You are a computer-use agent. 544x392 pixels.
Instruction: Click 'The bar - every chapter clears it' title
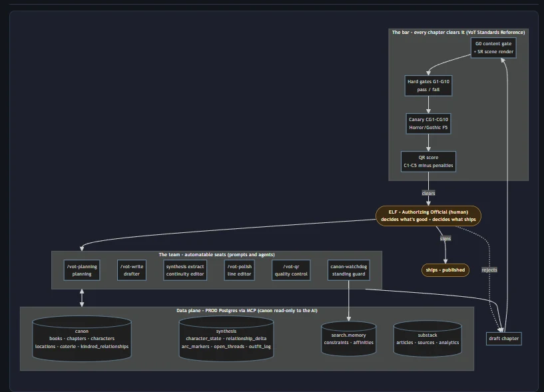click(x=458, y=32)
